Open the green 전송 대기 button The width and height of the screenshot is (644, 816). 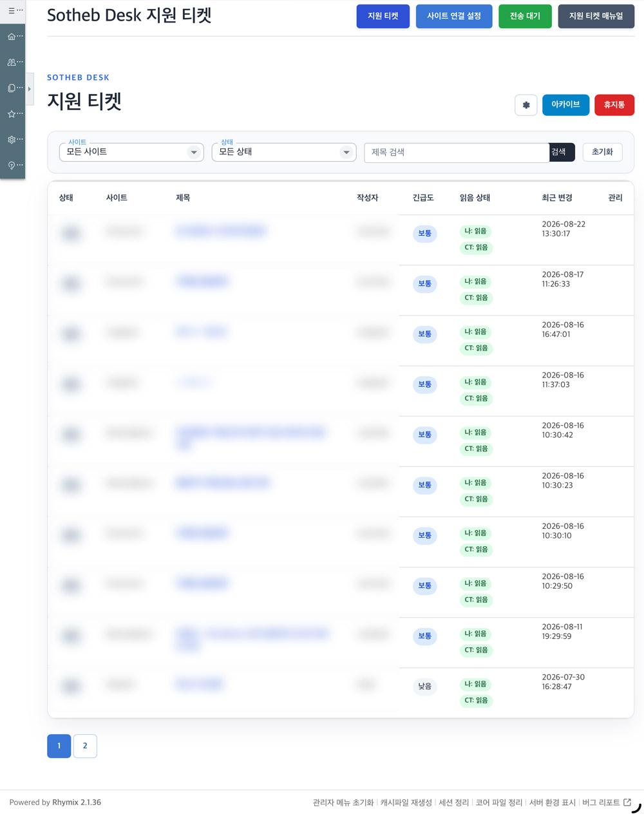click(x=525, y=16)
